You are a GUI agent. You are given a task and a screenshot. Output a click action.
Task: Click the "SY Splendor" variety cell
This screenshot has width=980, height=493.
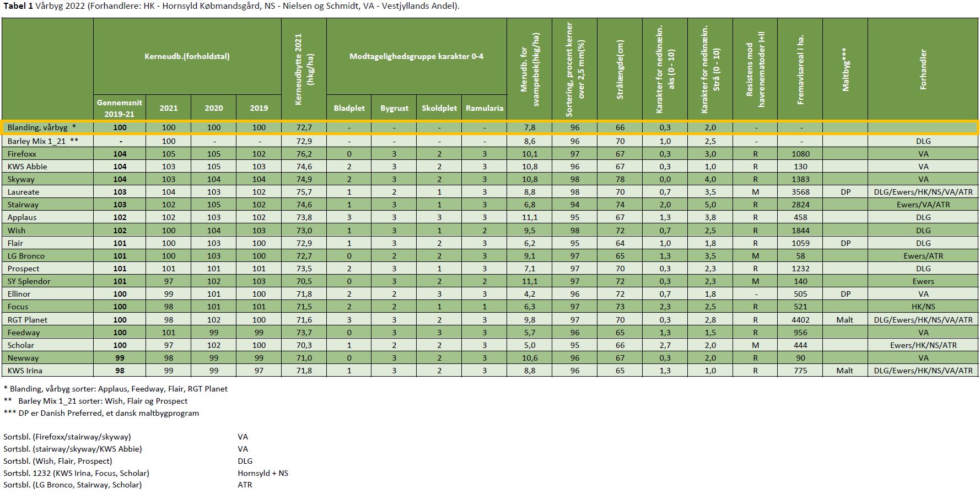[x=29, y=281]
